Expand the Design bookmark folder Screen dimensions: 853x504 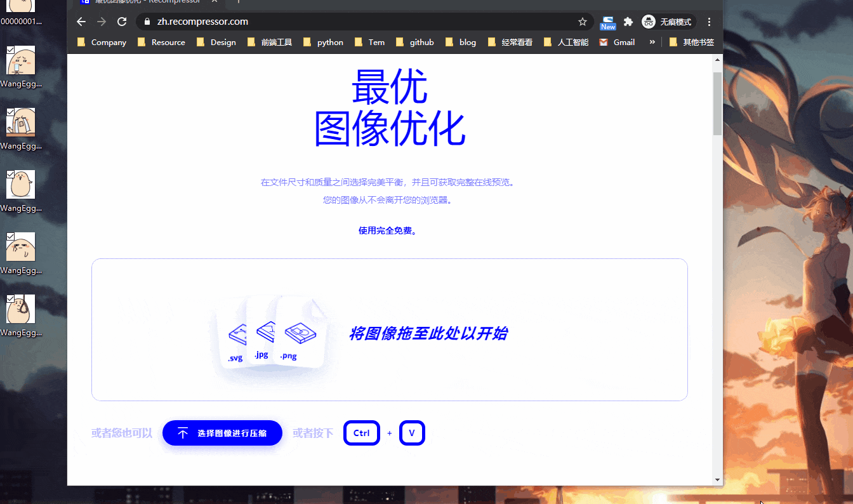tap(216, 43)
